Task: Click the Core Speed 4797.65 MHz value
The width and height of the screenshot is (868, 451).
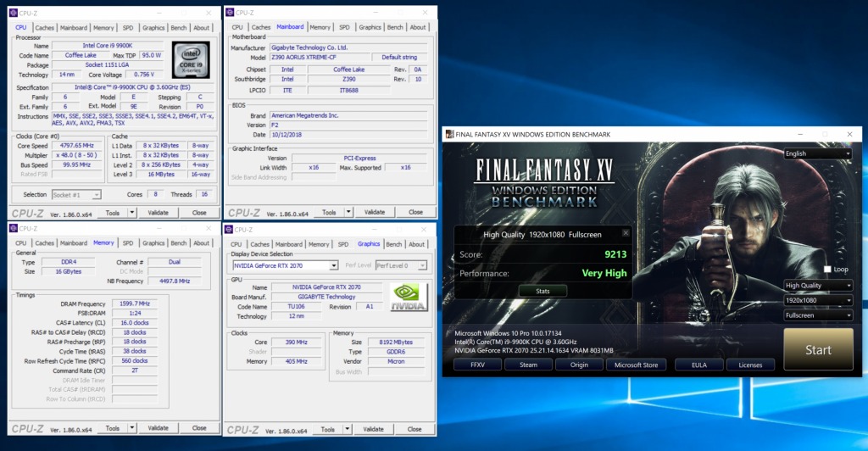Action: coord(78,146)
